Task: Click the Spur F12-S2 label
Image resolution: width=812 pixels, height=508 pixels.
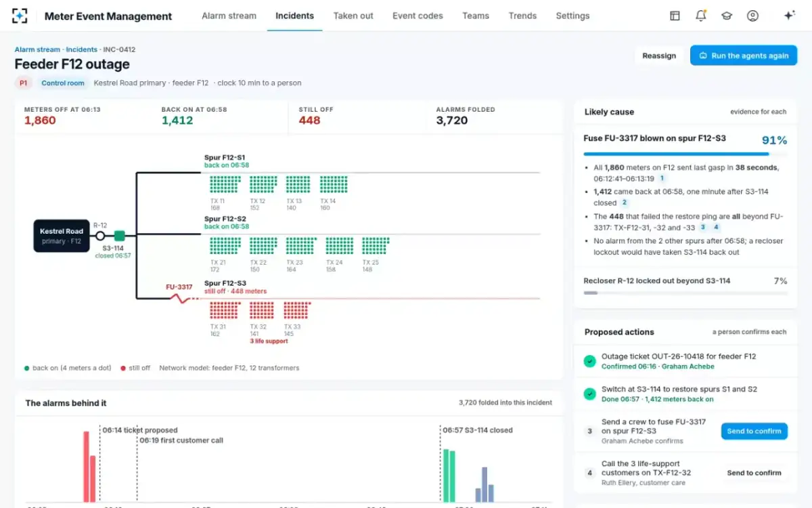Action: pos(225,219)
